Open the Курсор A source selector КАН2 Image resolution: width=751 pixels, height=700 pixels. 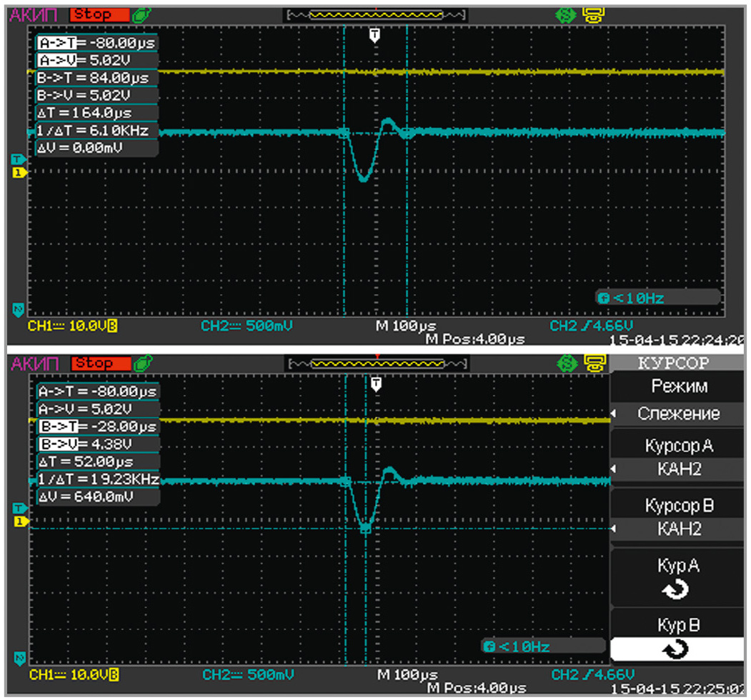click(677, 469)
